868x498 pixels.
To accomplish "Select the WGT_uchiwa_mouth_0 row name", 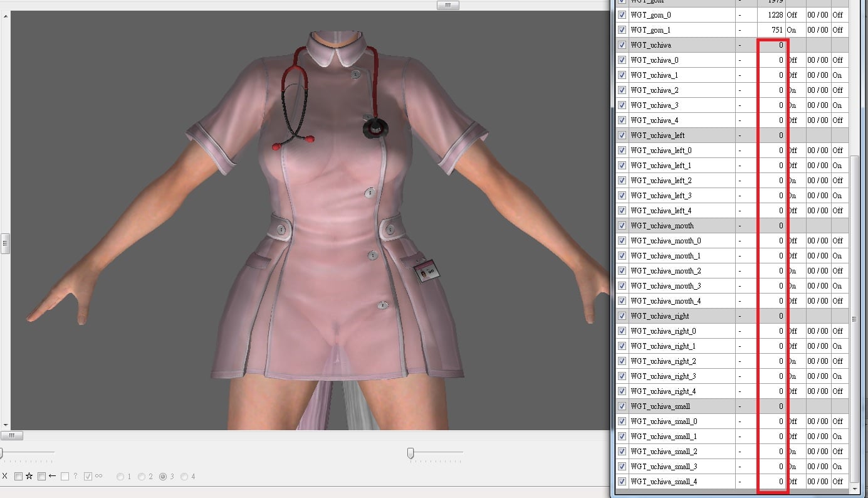I will 666,241.
